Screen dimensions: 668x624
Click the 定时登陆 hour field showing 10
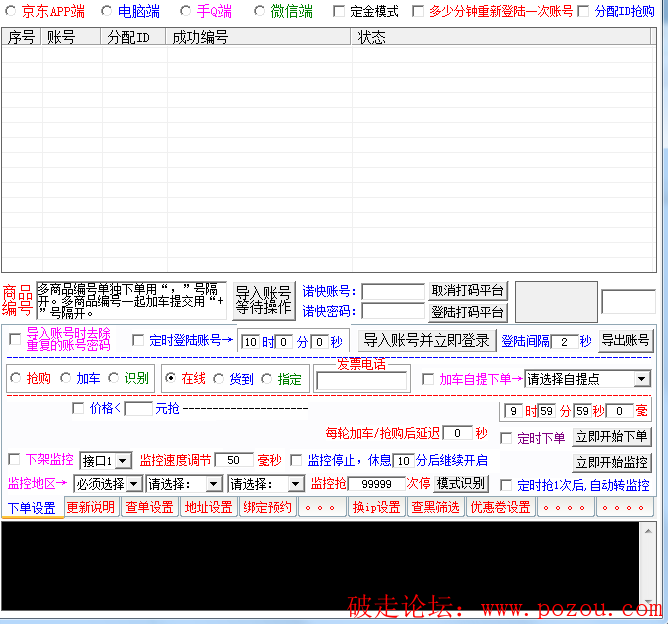tap(250, 342)
